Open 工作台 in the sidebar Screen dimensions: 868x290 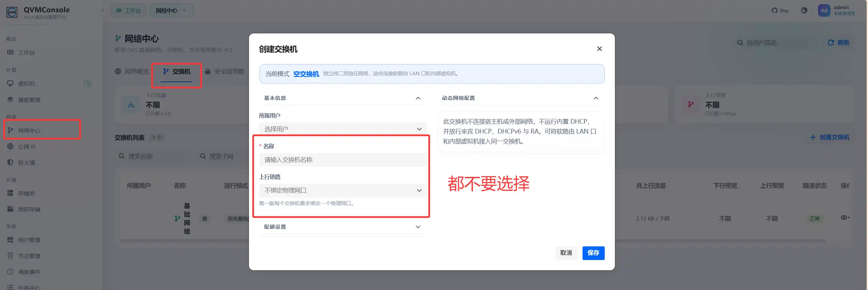click(x=27, y=52)
